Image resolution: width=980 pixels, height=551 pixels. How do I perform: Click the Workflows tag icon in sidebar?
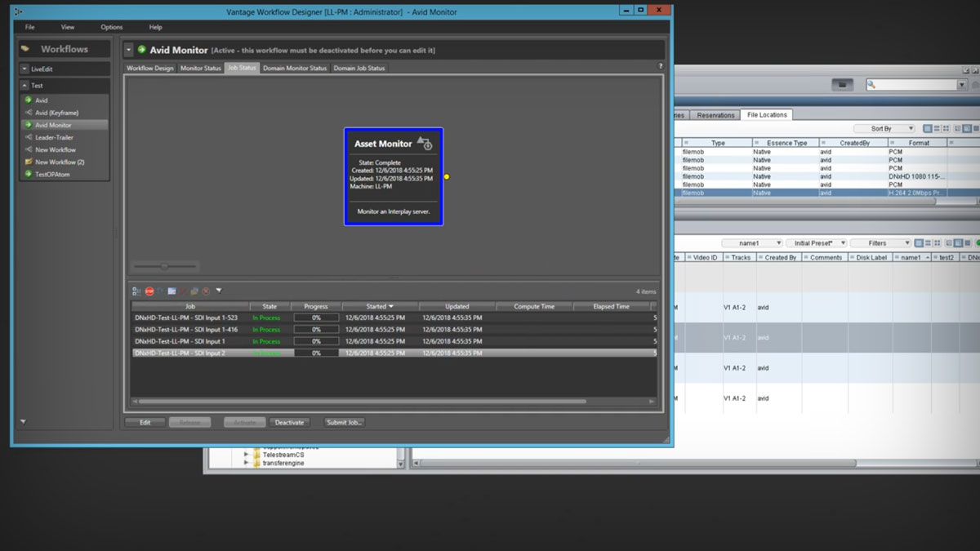coord(25,49)
